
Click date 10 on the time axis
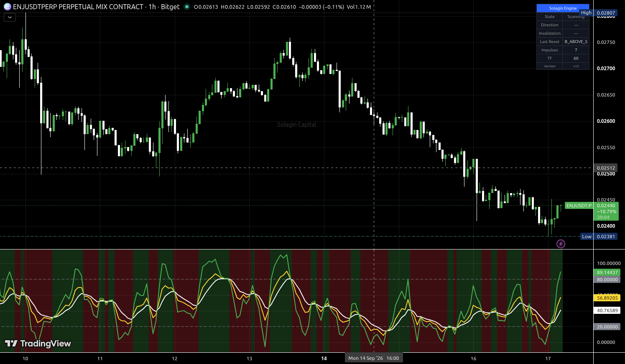25,359
